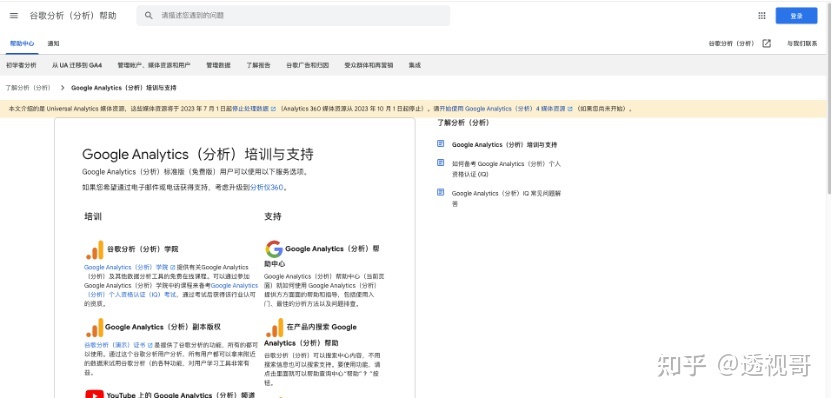Click the 谷歌分析（分析）学院 heading
The height and width of the screenshot is (398, 832).
pos(143,248)
